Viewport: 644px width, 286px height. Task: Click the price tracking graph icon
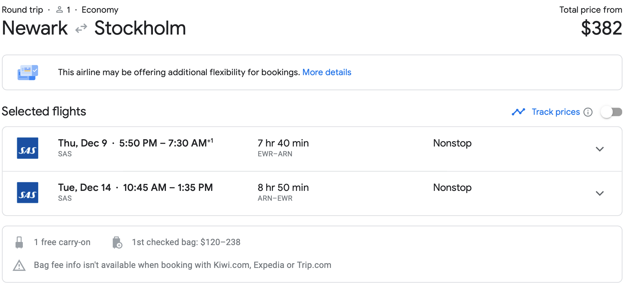click(x=518, y=112)
